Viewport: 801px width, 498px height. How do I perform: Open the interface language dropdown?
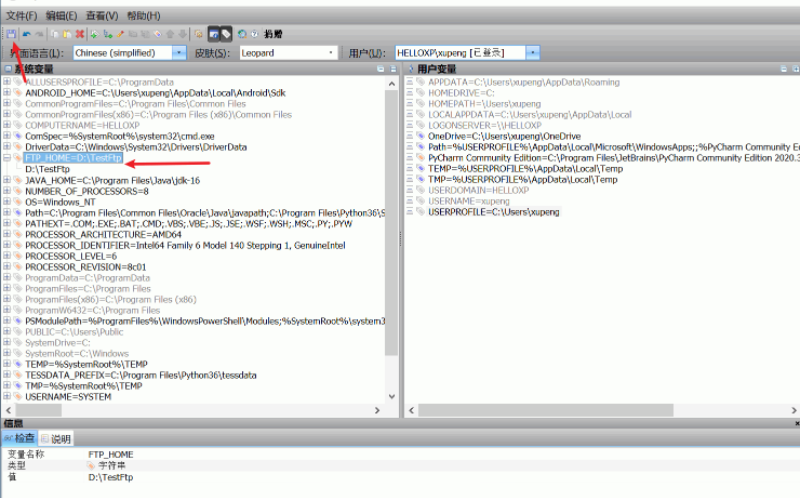click(179, 53)
